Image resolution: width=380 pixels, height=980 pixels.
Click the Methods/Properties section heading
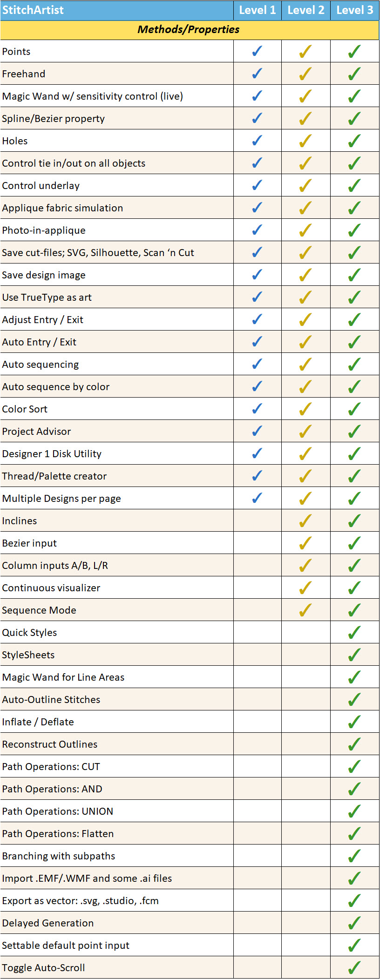point(189,30)
